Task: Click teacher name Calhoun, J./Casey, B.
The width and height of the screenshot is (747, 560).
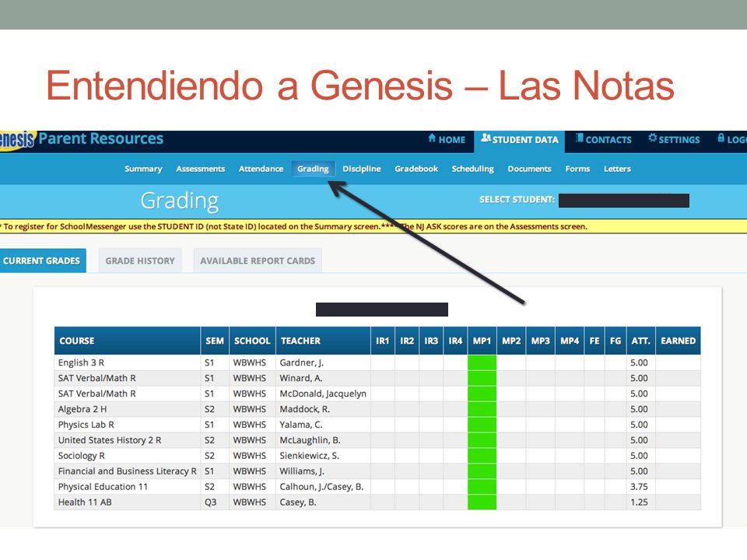Action: coord(321,487)
